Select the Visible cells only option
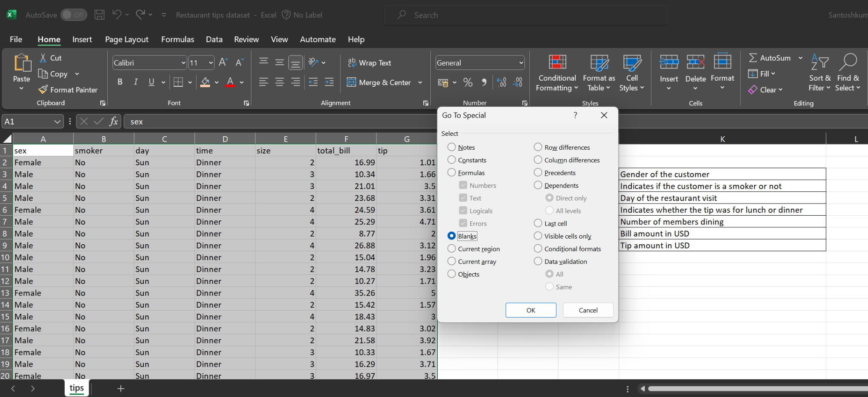 coord(538,236)
